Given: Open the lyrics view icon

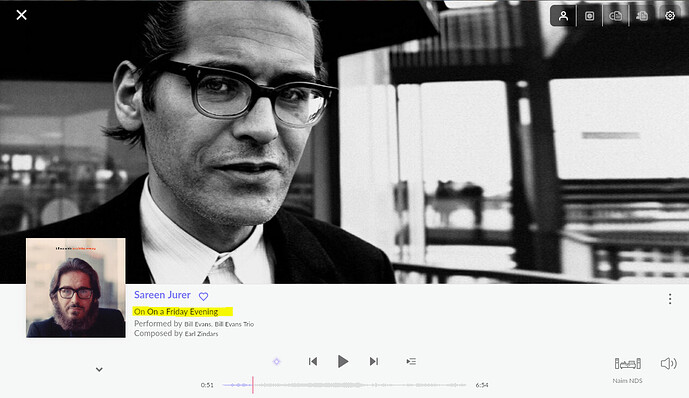Looking at the screenshot, I should pyautogui.click(x=615, y=16).
